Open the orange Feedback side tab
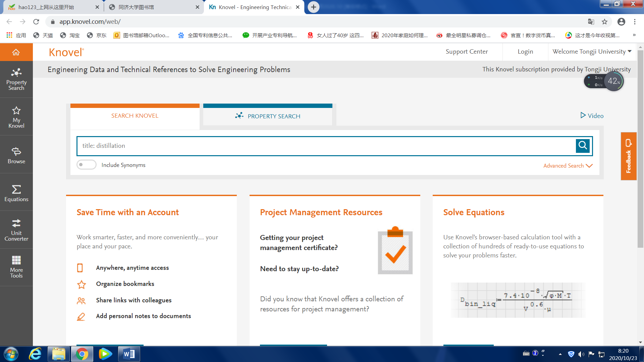The height and width of the screenshot is (362, 644). 629,156
